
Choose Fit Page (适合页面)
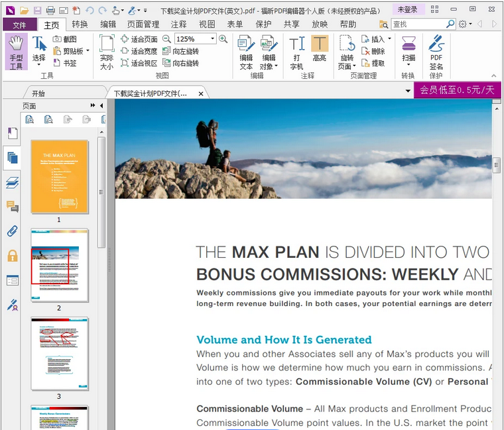[139, 39]
